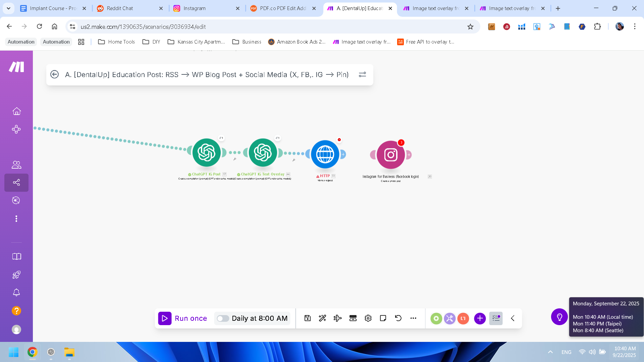Open the three-dot more options menu
Screen dimensions: 644x362
[413, 318]
